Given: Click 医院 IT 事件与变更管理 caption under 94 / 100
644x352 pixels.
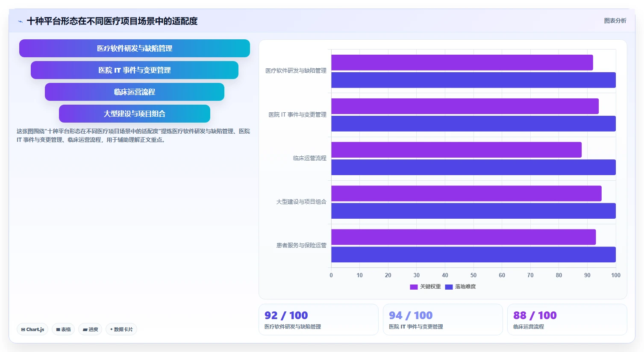Looking at the screenshot, I should 416,326.
